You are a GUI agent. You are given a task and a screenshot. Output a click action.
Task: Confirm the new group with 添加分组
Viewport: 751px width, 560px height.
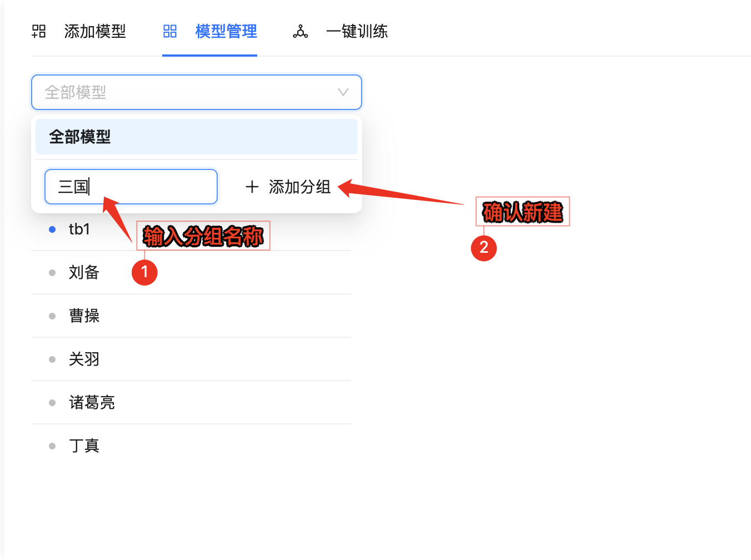[x=288, y=187]
